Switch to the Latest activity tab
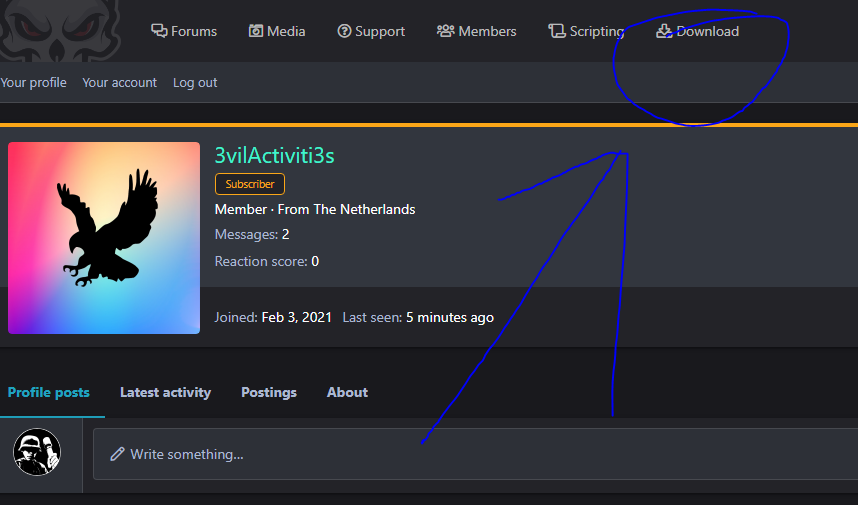This screenshot has height=505, width=858. pos(165,392)
